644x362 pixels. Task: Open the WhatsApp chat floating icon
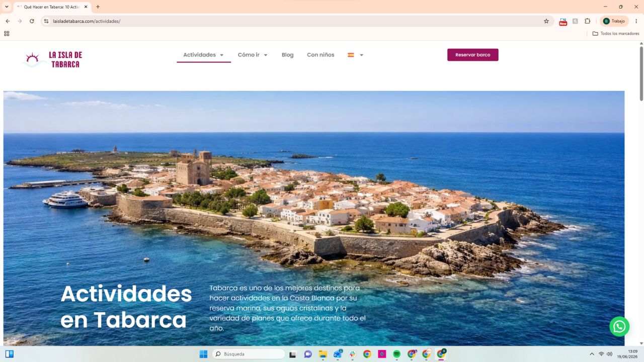pos(619,326)
